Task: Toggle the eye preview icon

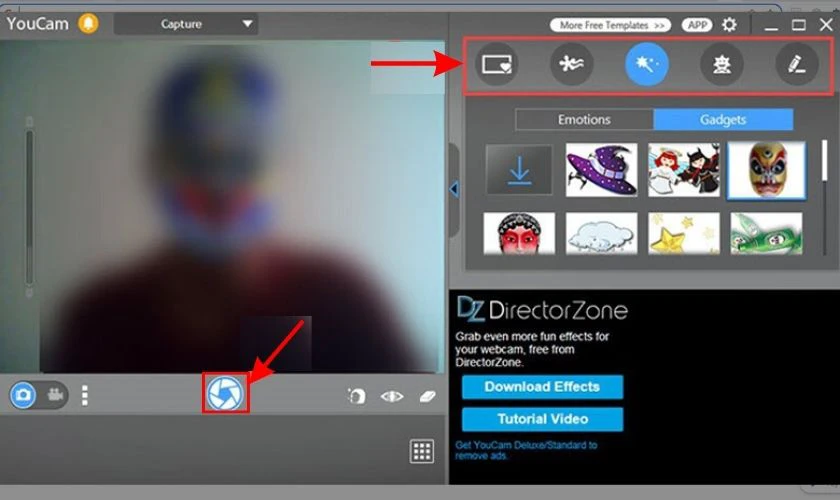Action: (x=391, y=396)
